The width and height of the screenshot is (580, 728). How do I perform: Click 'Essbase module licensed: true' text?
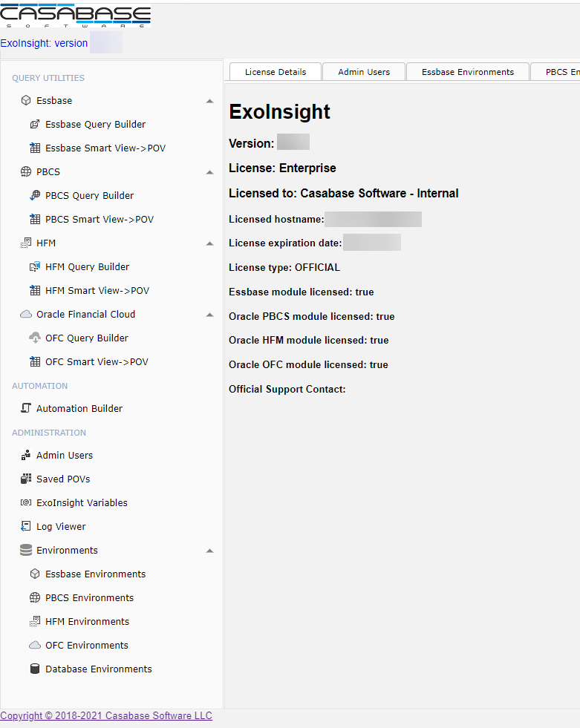302,292
